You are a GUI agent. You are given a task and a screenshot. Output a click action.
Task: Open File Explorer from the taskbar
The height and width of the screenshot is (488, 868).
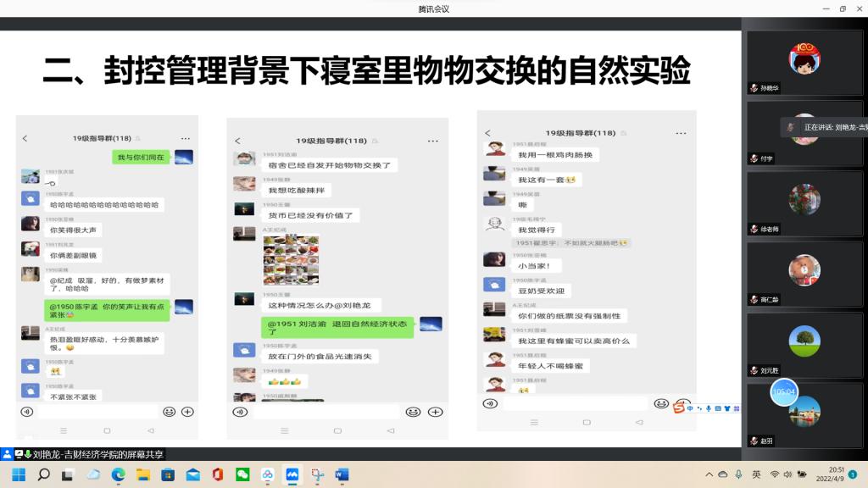(143, 474)
